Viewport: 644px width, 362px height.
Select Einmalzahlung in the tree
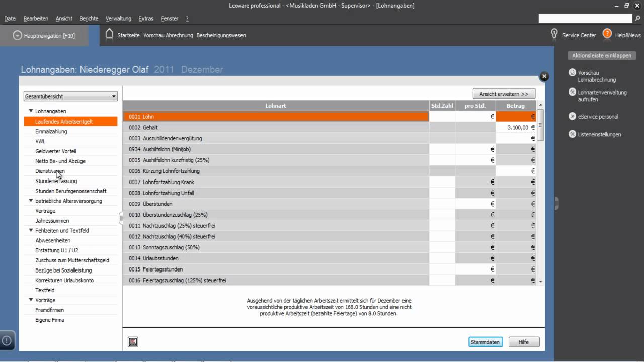[51, 131]
